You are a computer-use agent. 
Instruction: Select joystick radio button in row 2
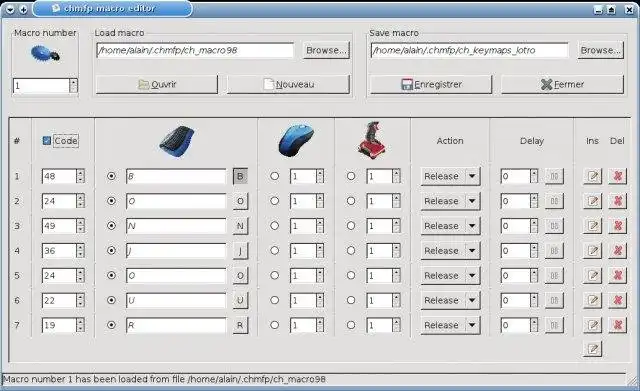(x=351, y=201)
